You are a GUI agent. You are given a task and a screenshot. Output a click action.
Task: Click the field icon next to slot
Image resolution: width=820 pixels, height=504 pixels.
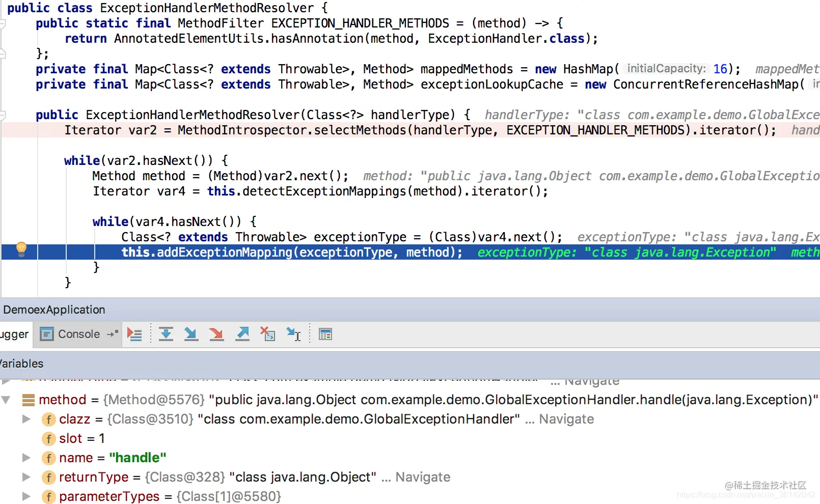[x=48, y=439]
